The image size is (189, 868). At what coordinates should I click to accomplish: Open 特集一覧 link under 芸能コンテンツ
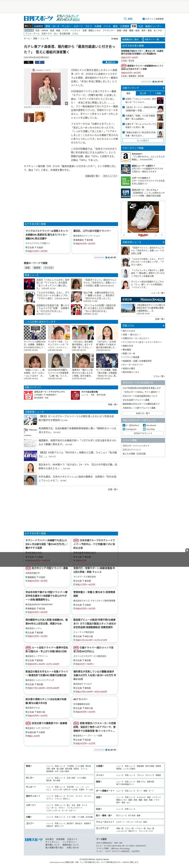(x=113, y=404)
